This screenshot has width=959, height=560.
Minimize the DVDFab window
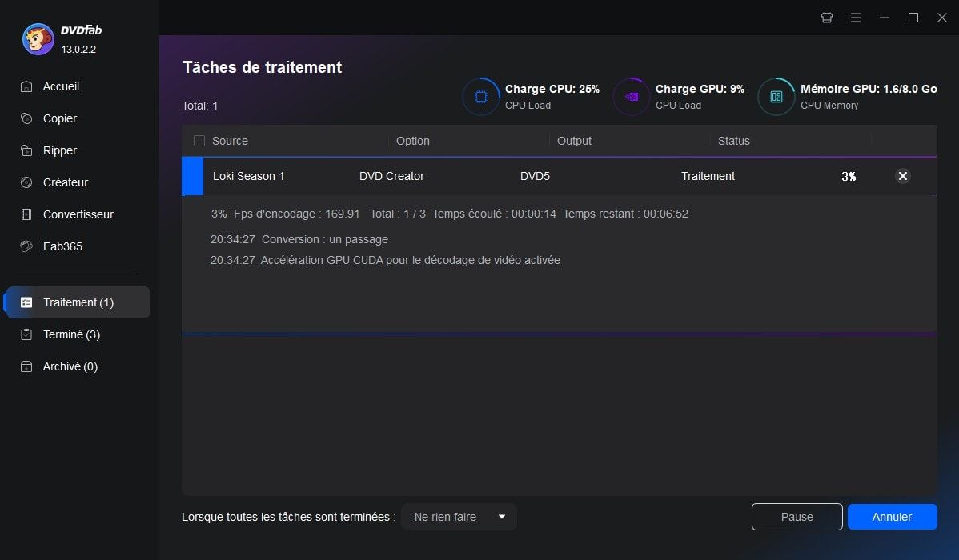pos(885,18)
